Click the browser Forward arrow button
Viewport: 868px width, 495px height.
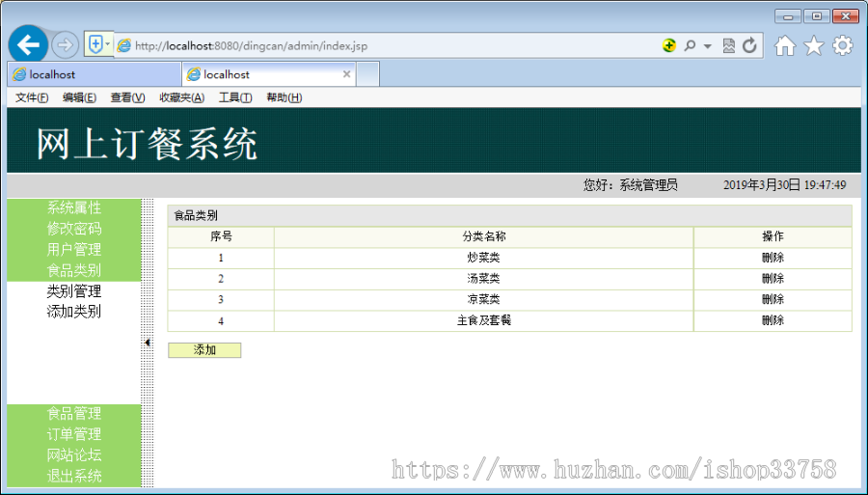[65, 44]
